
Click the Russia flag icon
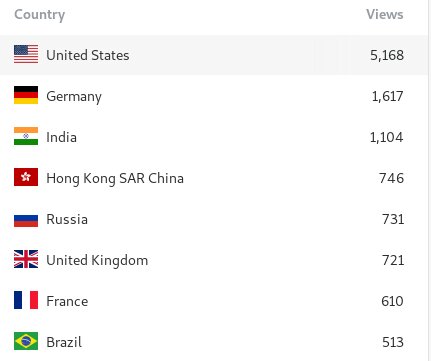[x=26, y=221]
